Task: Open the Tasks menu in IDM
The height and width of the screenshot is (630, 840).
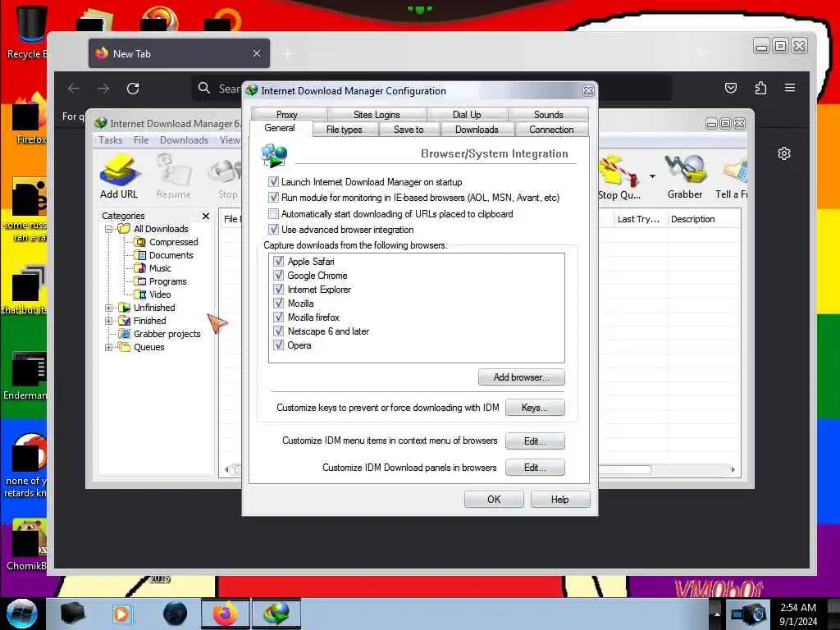Action: 111,139
